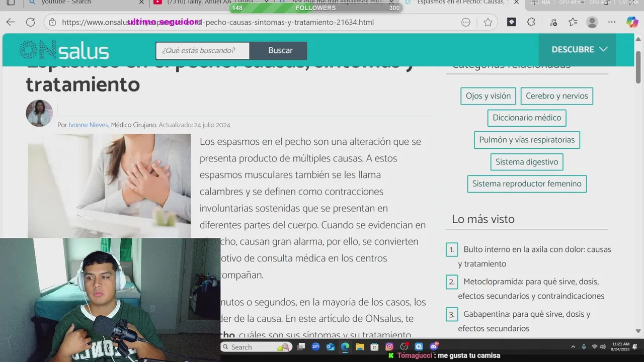This screenshot has width=644, height=362.
Task: Click the chest pain article image
Action: coord(109,186)
